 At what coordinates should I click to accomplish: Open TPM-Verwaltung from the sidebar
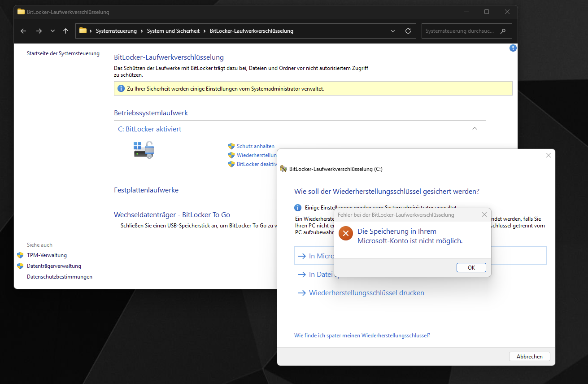coord(47,255)
